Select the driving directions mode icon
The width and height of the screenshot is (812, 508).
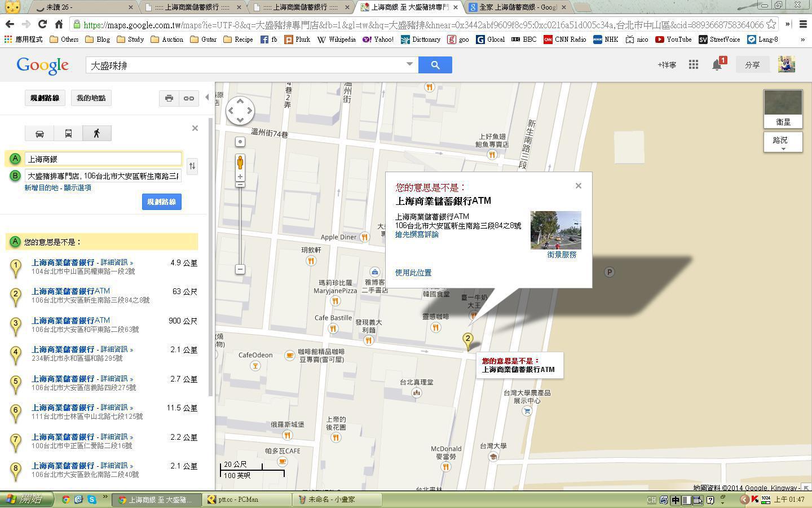pos(39,133)
